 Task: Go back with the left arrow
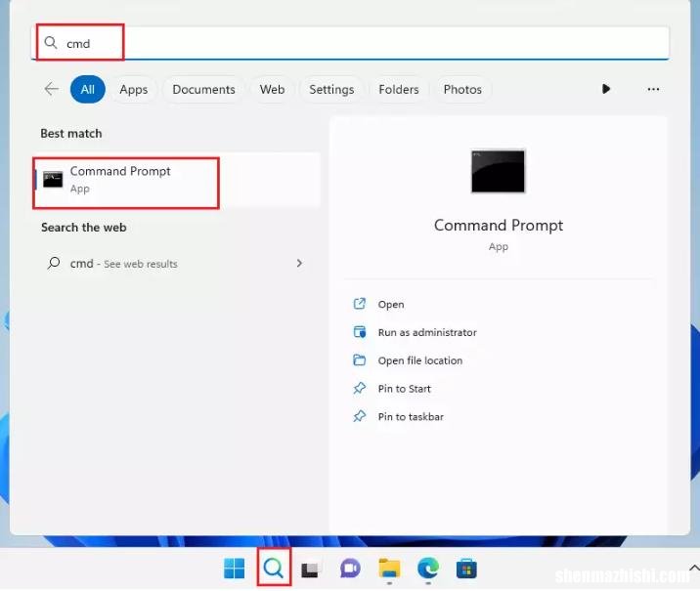tap(52, 89)
